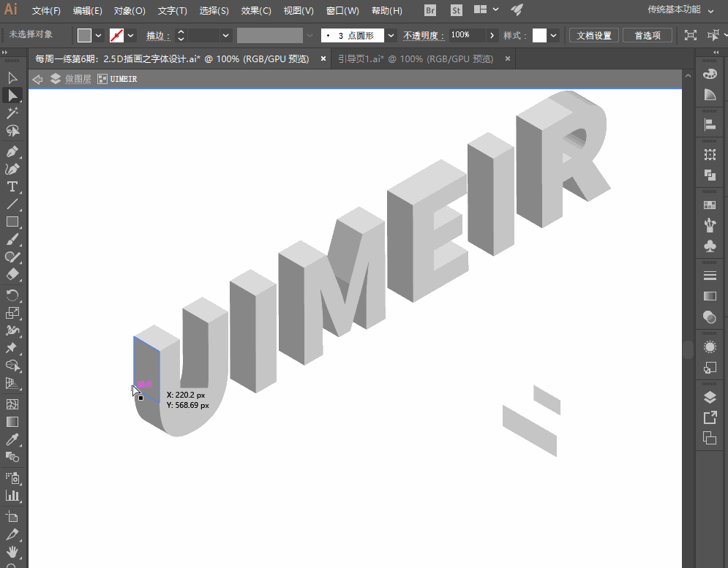Open the Swatches panel icon
The height and width of the screenshot is (568, 728).
tap(710, 205)
